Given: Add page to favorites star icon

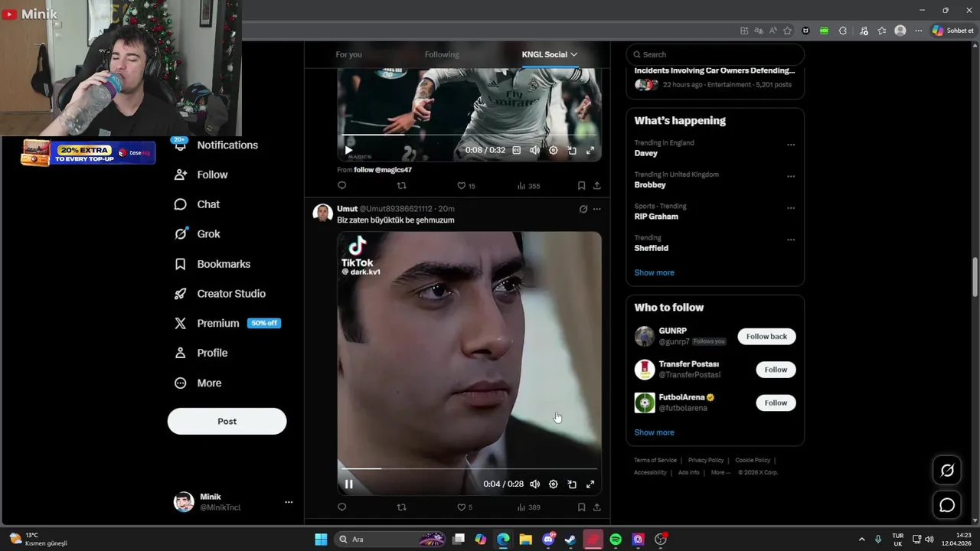Looking at the screenshot, I should click(787, 31).
